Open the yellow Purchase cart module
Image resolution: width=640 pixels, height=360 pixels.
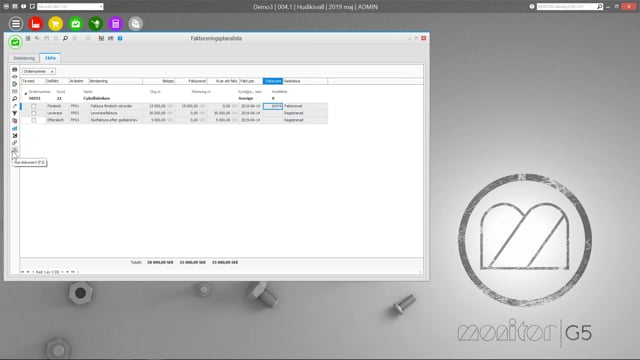[56, 24]
